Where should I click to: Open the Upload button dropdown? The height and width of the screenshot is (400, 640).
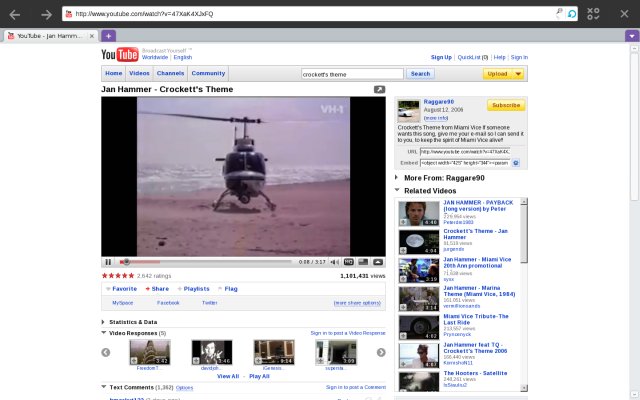tap(518, 73)
